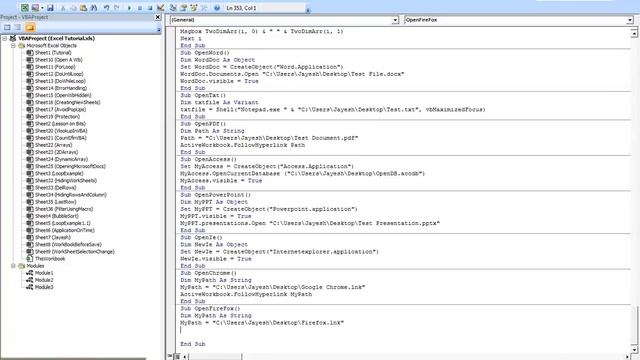Click the Full Module View button
Image resolution: width=640 pixels, height=360 pixels.
[177, 357]
